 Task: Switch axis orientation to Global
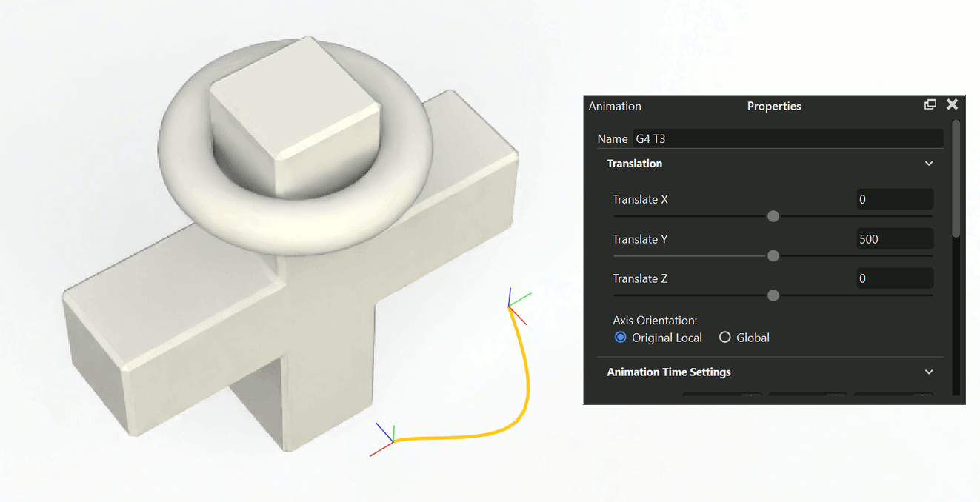[x=724, y=337]
